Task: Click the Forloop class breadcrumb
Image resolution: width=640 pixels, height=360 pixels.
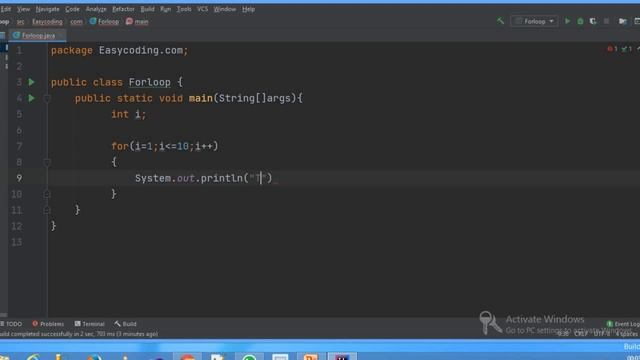Action: [x=104, y=21]
